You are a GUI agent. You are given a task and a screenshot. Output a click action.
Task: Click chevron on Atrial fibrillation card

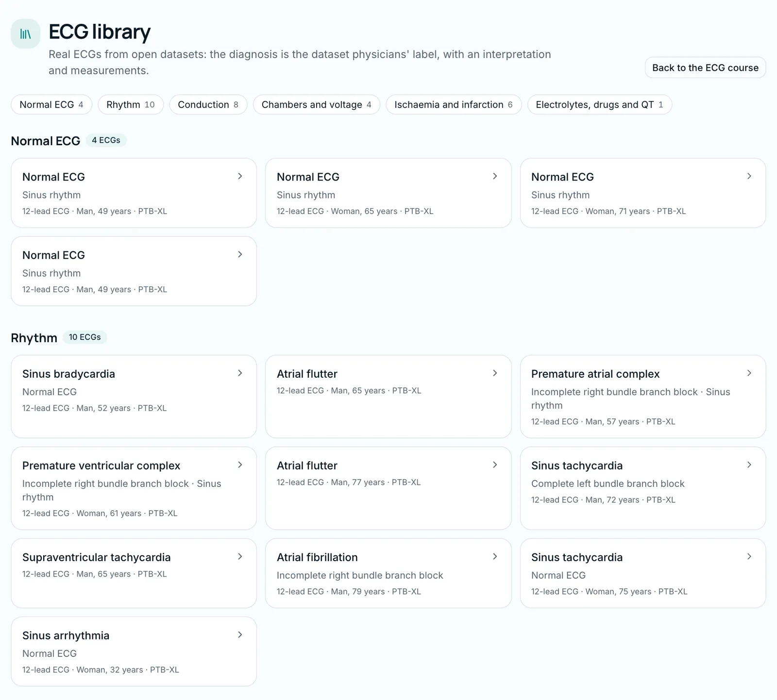(495, 557)
